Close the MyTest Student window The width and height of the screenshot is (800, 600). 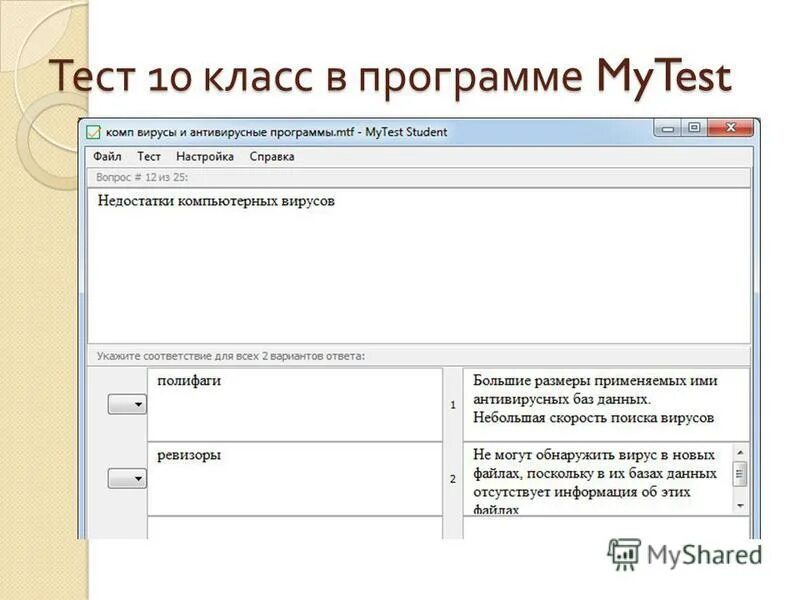coord(730,128)
